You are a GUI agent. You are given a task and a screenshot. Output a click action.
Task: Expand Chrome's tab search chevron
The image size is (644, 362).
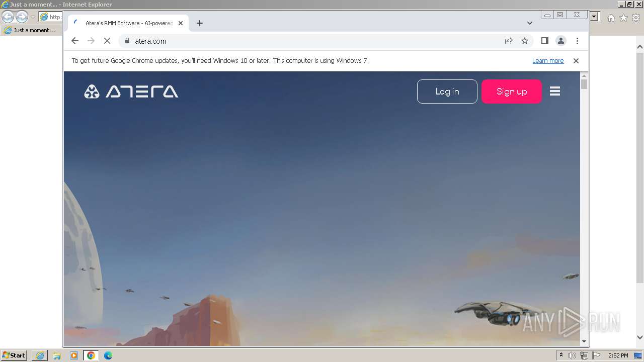coord(530,23)
